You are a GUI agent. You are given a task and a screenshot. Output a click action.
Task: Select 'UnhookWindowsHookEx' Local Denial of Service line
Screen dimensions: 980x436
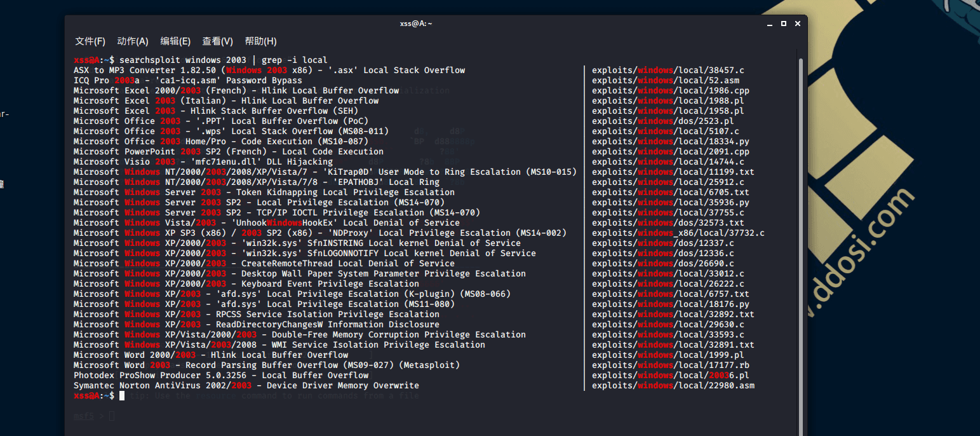[267, 223]
